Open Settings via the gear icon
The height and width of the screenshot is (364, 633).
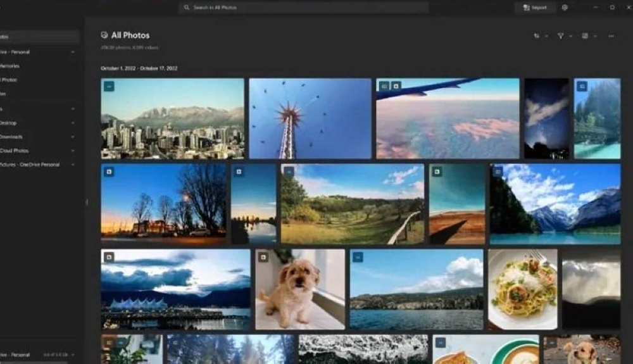(x=565, y=8)
